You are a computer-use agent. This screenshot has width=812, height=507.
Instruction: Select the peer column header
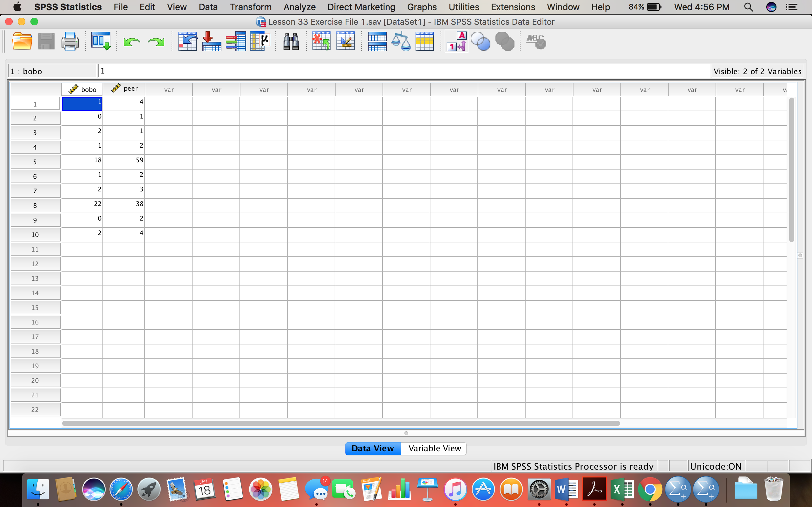[x=124, y=89]
